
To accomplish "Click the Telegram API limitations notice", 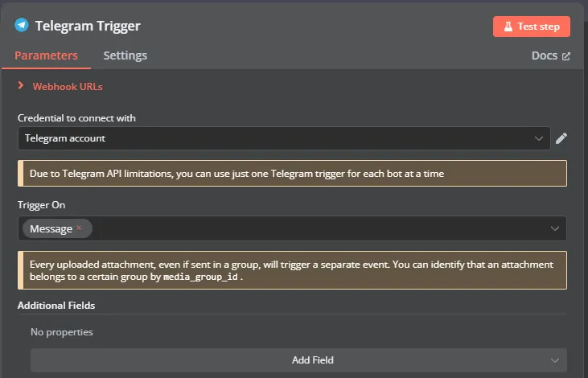I will 292,174.
